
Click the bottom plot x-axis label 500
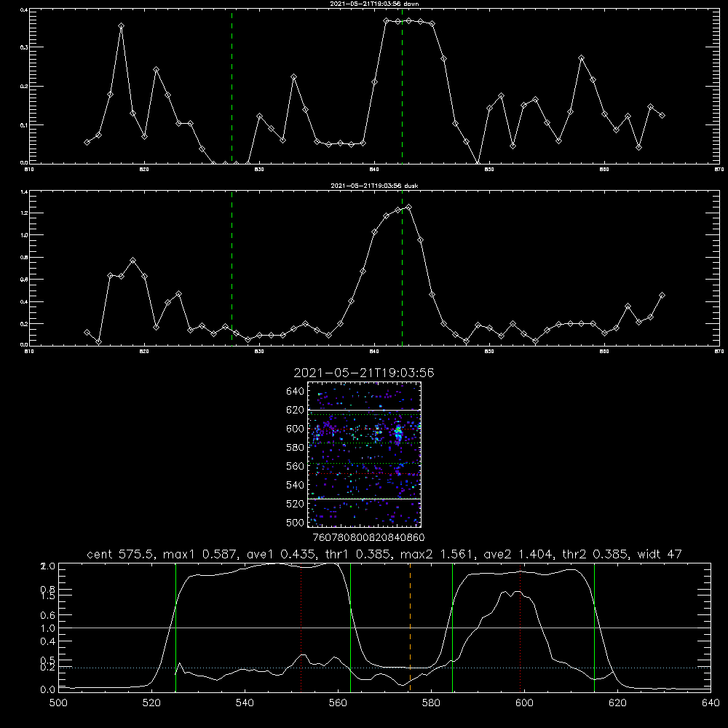click(x=58, y=703)
